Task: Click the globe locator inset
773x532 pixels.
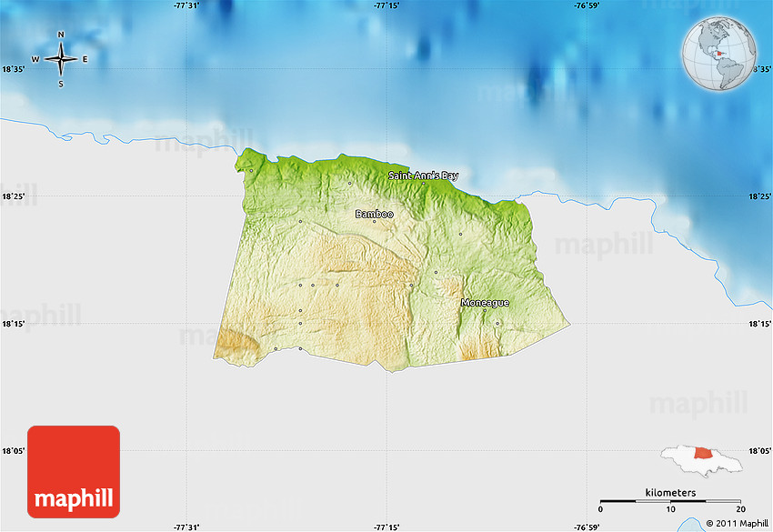Action: (x=718, y=55)
